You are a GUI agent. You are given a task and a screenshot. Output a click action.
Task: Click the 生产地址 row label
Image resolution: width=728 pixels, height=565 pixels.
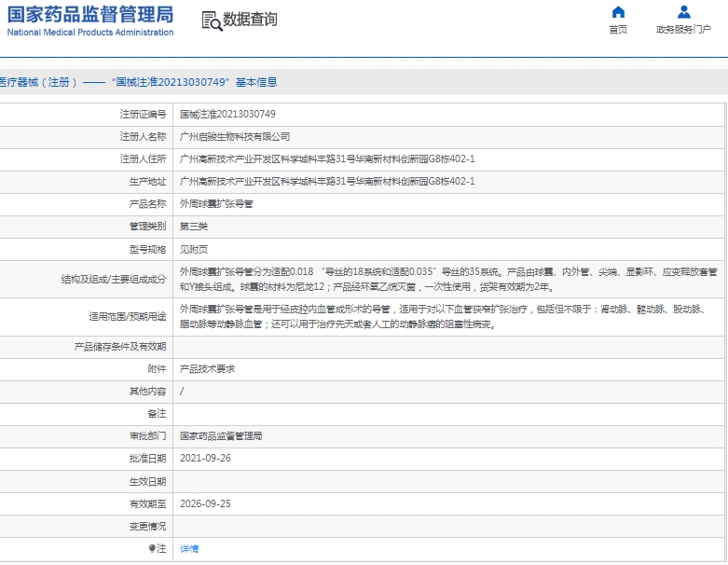click(147, 181)
